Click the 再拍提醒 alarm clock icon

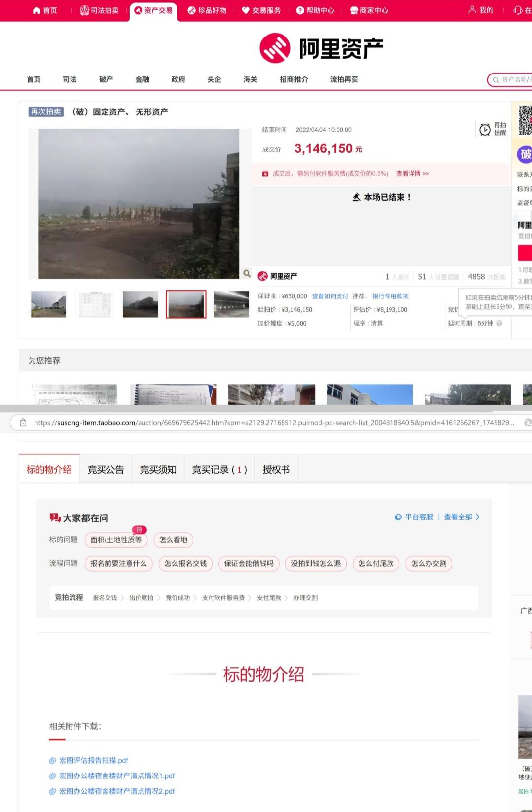click(485, 129)
